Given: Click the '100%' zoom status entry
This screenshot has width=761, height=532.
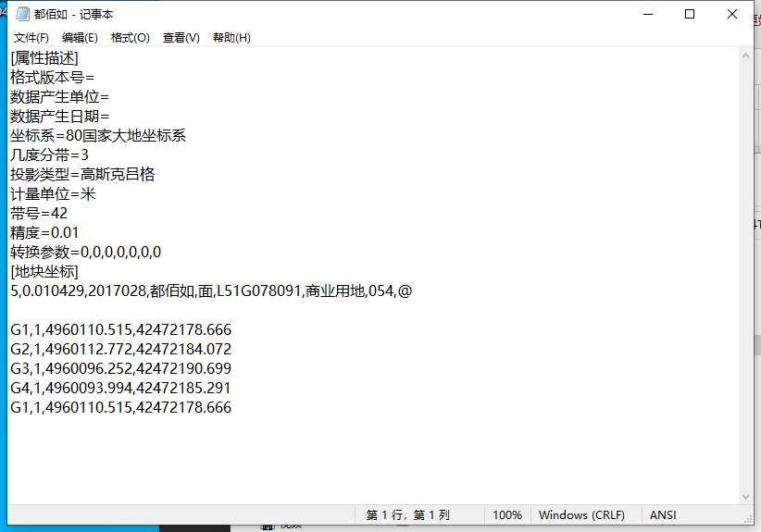Looking at the screenshot, I should pyautogui.click(x=507, y=515).
